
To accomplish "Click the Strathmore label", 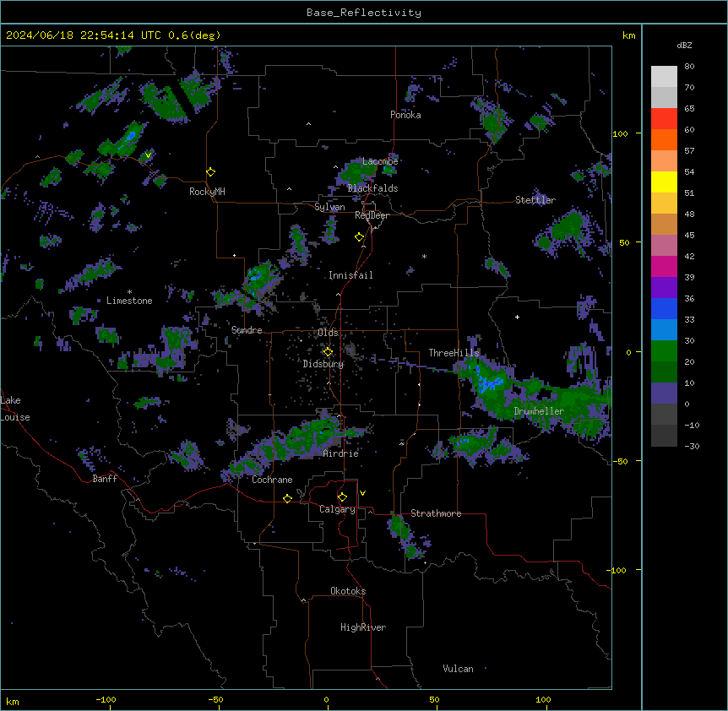I will [x=436, y=513].
